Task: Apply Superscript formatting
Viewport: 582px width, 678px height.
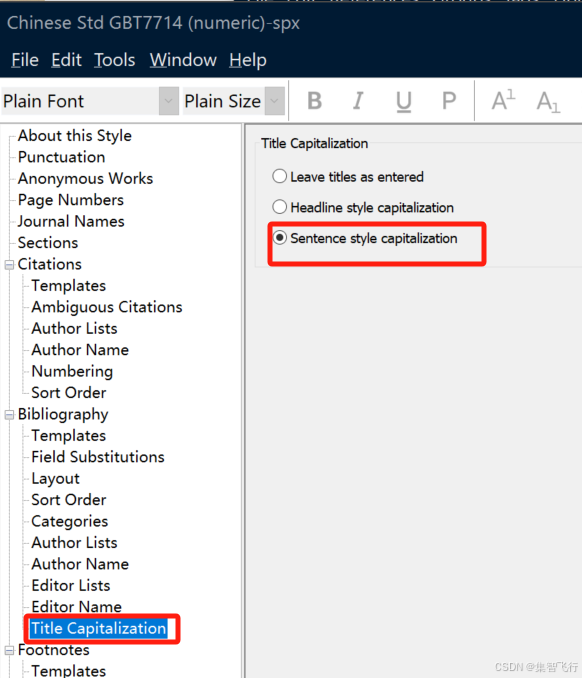Action: pyautogui.click(x=503, y=101)
